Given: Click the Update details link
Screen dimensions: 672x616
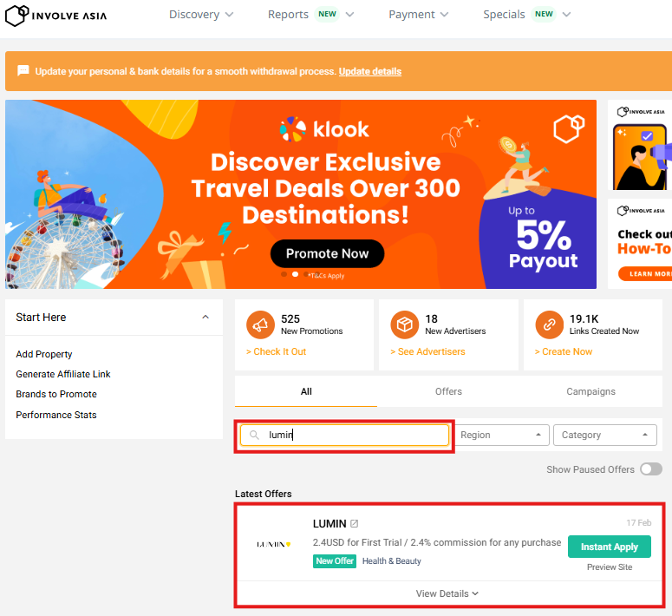Looking at the screenshot, I should tap(370, 71).
